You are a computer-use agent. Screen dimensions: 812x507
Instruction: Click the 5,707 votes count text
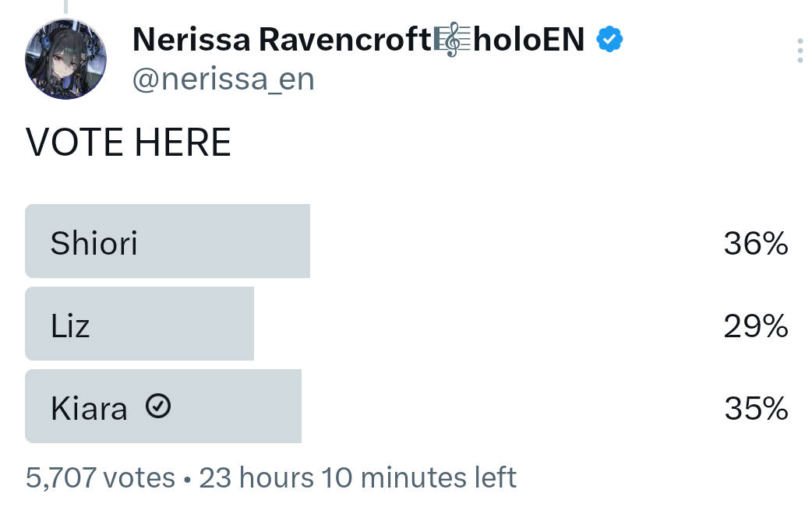(100, 477)
